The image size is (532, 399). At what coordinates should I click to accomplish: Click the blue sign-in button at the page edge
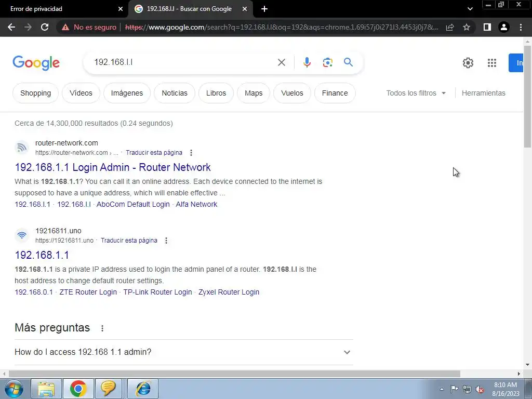tap(516, 63)
